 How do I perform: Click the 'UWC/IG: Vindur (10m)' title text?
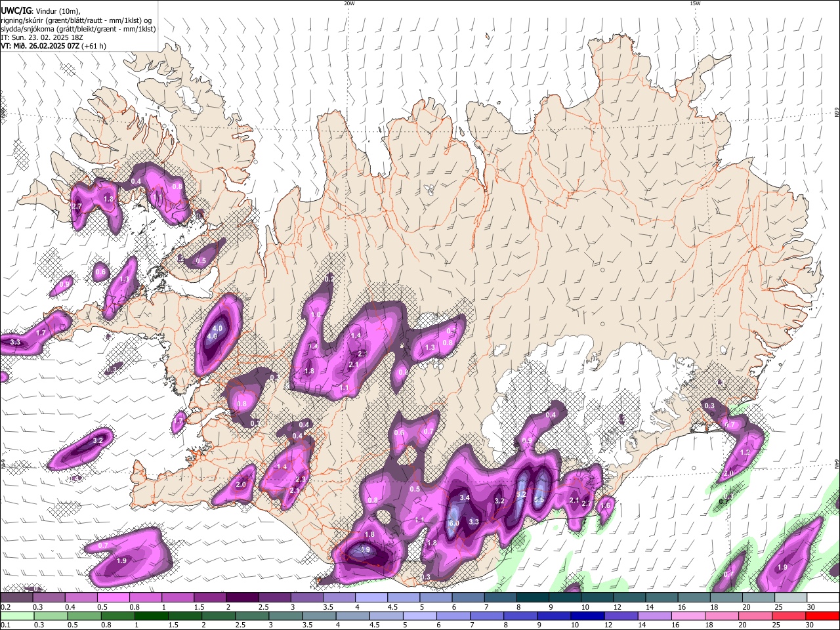[41, 11]
